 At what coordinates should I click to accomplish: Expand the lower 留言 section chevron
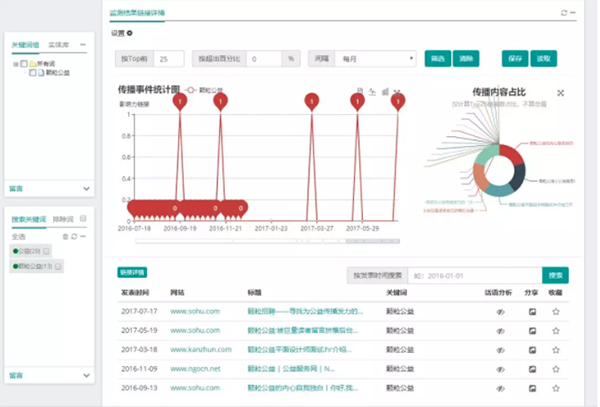point(86,376)
